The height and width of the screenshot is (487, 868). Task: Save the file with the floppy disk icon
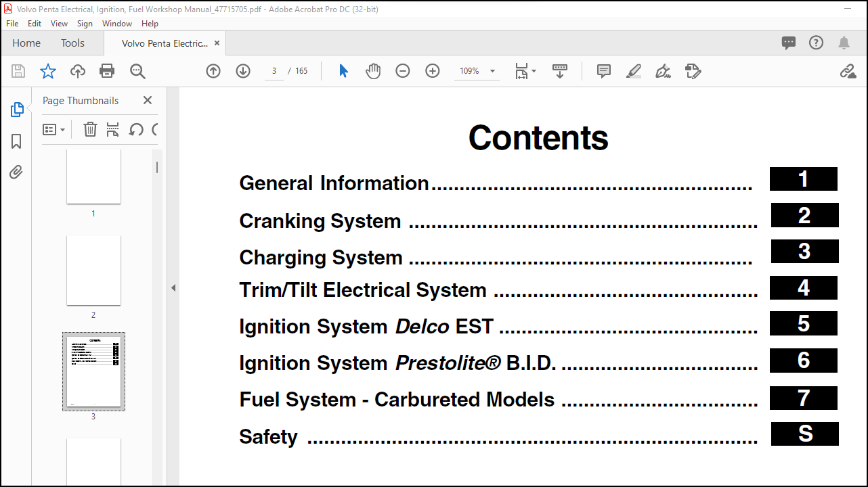[18, 71]
